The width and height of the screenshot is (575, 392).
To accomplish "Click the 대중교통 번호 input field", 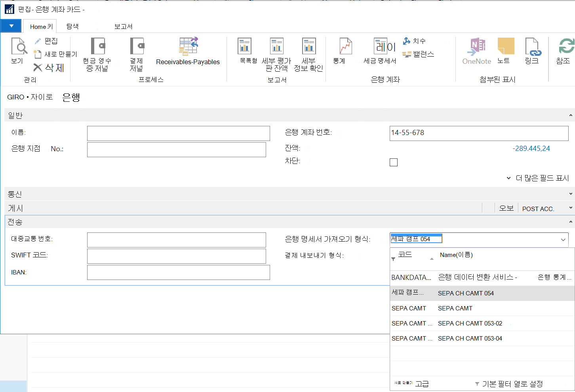I will pos(177,240).
